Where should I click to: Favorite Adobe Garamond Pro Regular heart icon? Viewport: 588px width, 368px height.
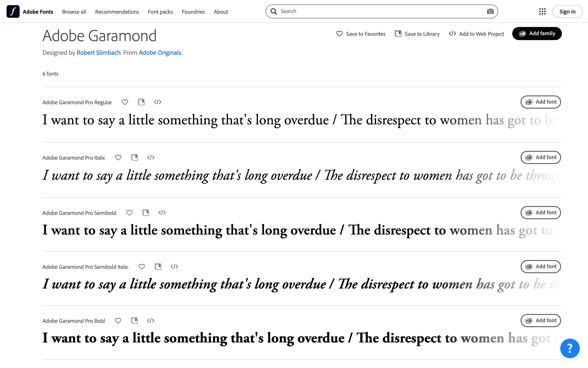point(125,102)
